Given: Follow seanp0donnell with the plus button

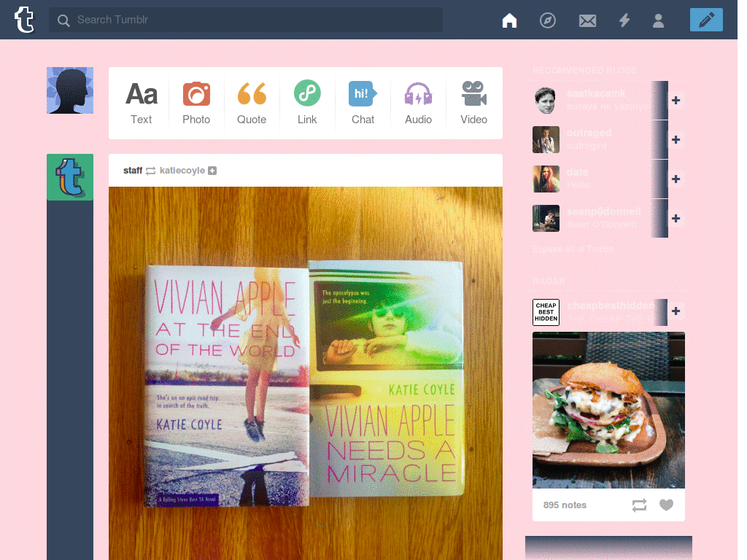Looking at the screenshot, I should coord(676,219).
